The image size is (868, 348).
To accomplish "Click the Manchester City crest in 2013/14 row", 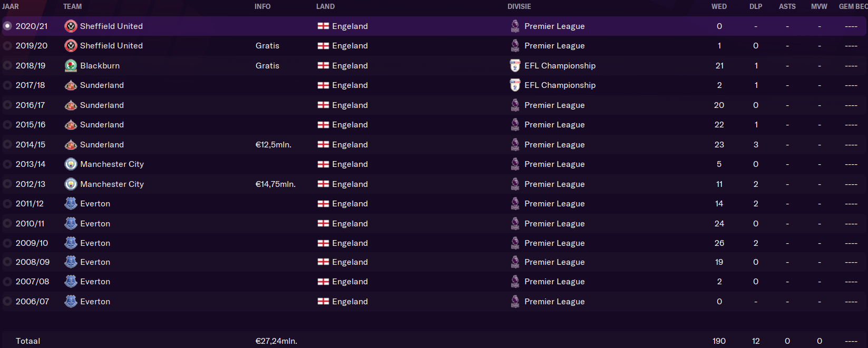I will (71, 164).
